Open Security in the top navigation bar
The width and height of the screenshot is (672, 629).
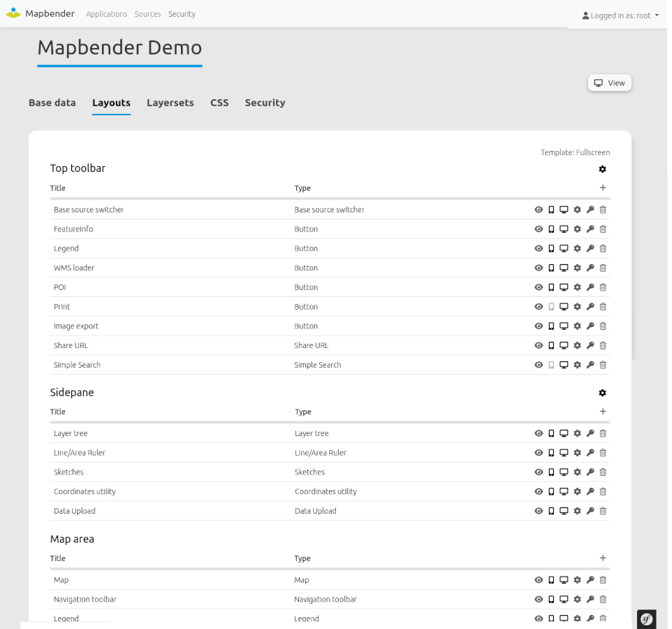point(182,14)
